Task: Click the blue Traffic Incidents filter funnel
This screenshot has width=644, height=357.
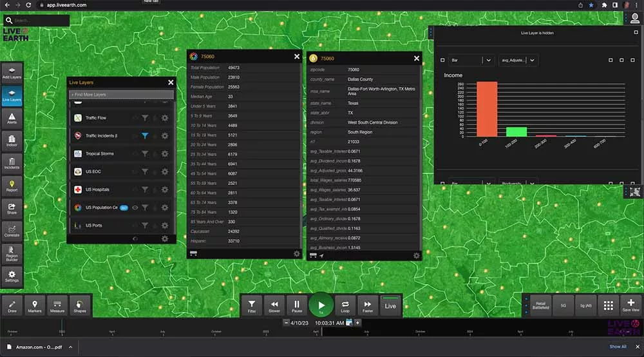Action: tap(145, 135)
